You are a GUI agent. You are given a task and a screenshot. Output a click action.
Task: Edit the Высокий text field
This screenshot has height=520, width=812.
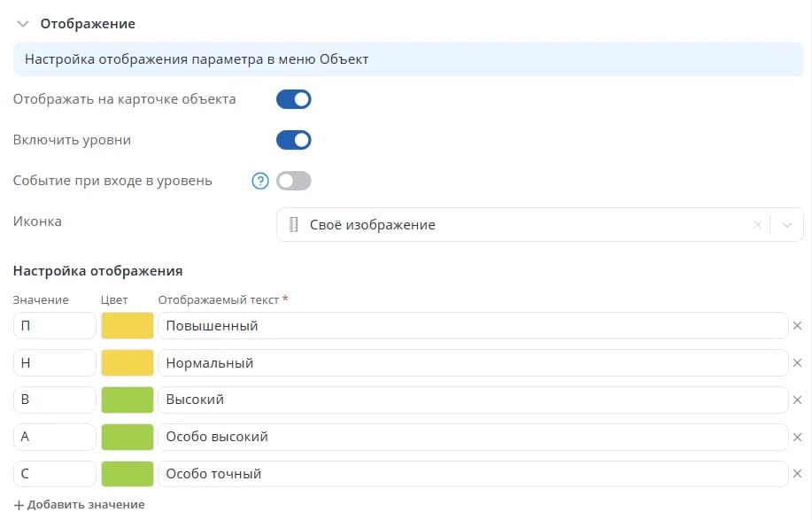point(474,400)
